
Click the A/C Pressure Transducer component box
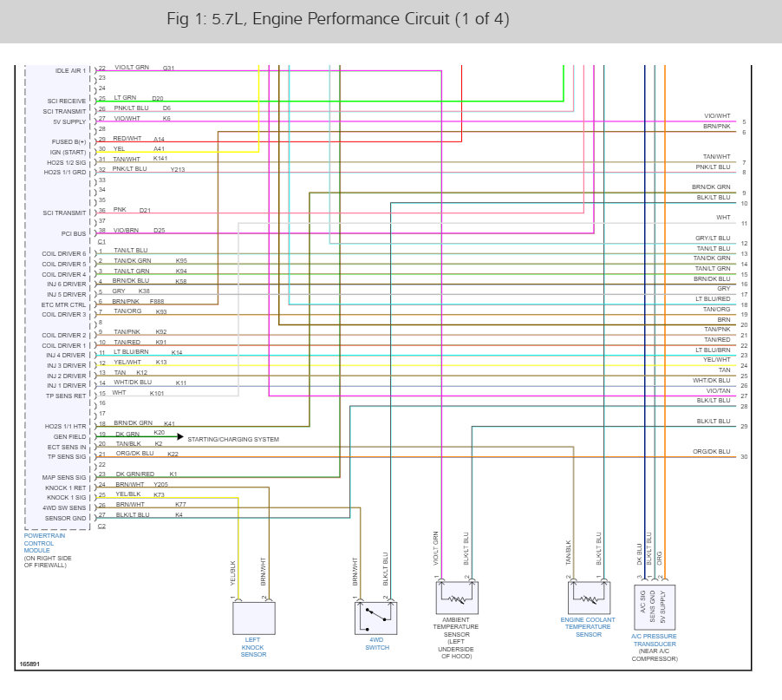click(655, 607)
